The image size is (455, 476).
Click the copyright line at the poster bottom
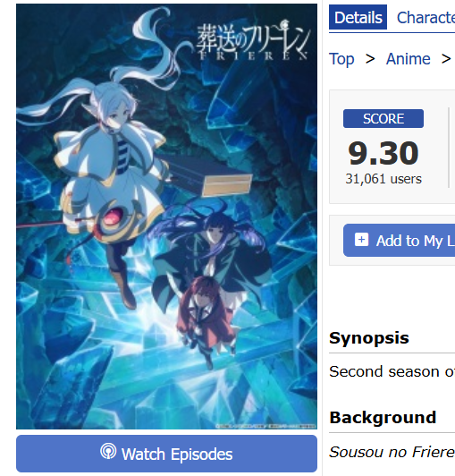265,426
